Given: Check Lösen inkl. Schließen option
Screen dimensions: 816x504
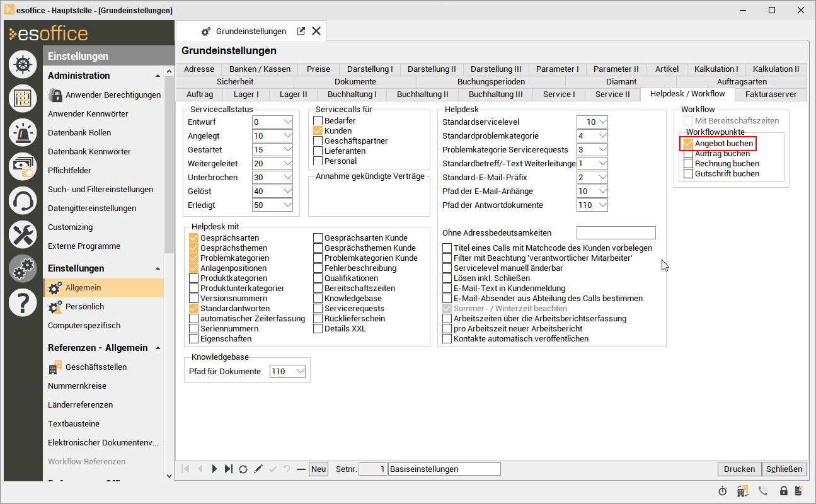Looking at the screenshot, I should coord(447,278).
